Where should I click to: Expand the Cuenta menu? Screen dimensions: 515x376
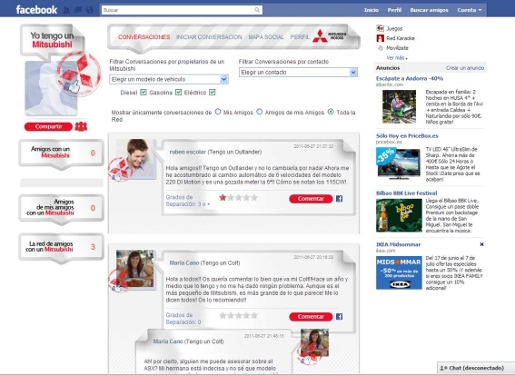pyautogui.click(x=469, y=10)
